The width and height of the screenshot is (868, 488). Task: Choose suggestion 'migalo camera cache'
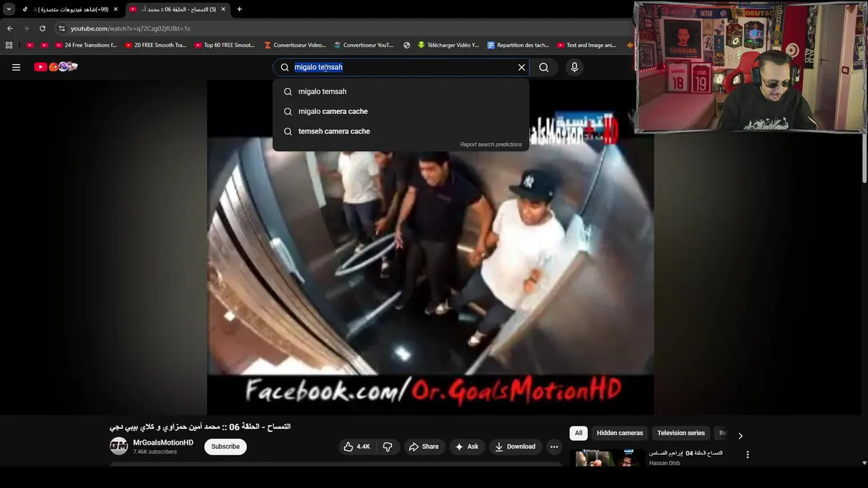[401, 111]
